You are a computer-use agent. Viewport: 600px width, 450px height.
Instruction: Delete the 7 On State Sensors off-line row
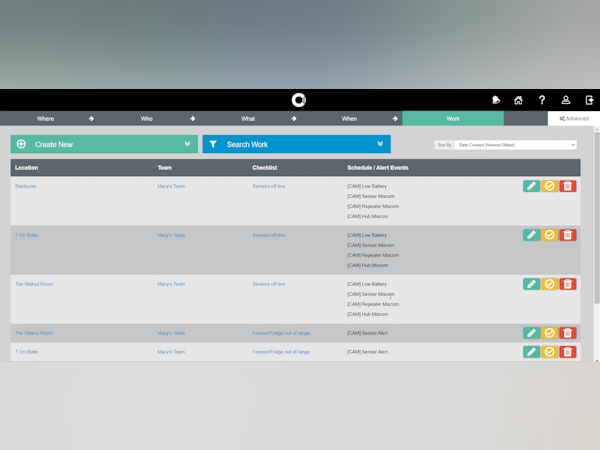[x=567, y=235]
